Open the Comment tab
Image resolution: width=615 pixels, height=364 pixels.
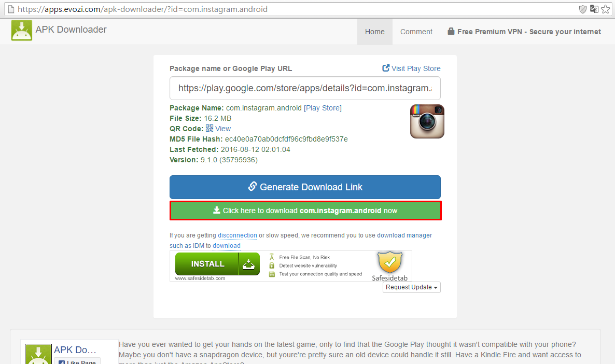coord(416,32)
